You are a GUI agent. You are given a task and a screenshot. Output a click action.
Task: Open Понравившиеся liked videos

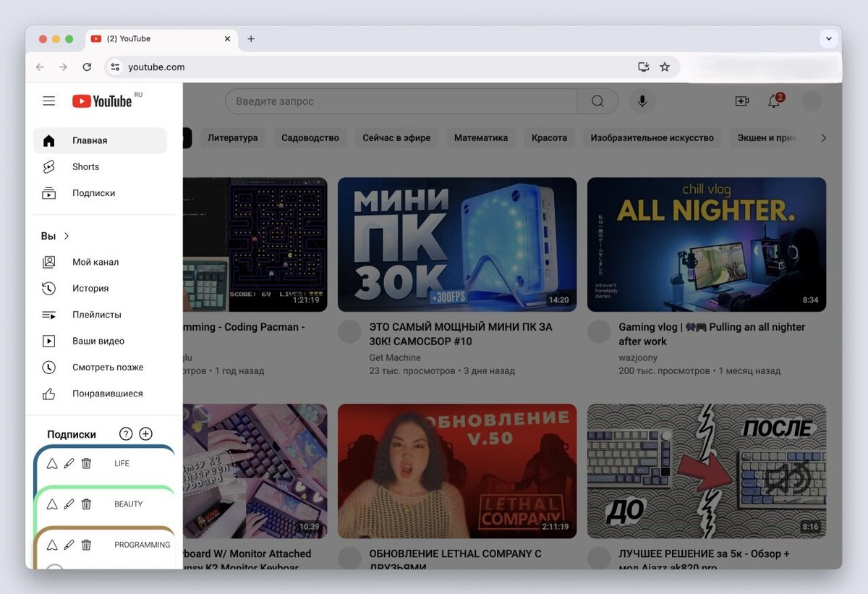(100, 394)
